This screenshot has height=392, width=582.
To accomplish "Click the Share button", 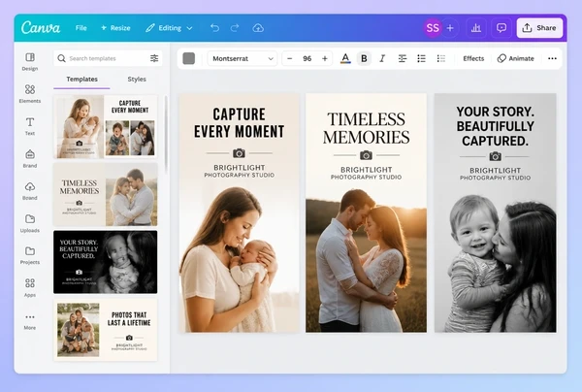I will [539, 28].
